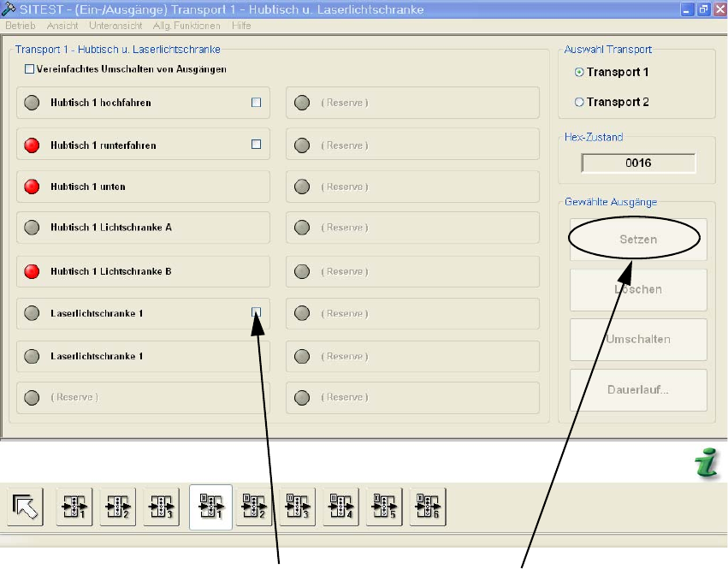Screen dimensions: 728x569
Task: Click the label Hubtisch 1 Lichtschranke A
Action: click(111, 228)
